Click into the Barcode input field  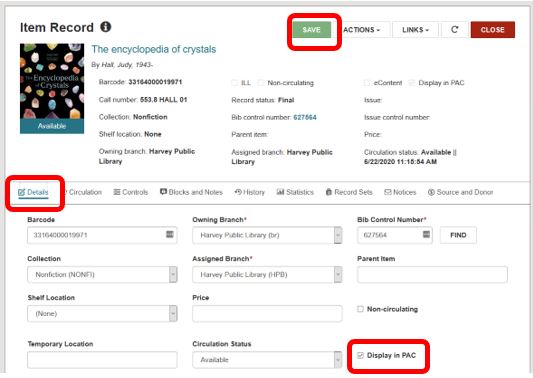coord(102,235)
